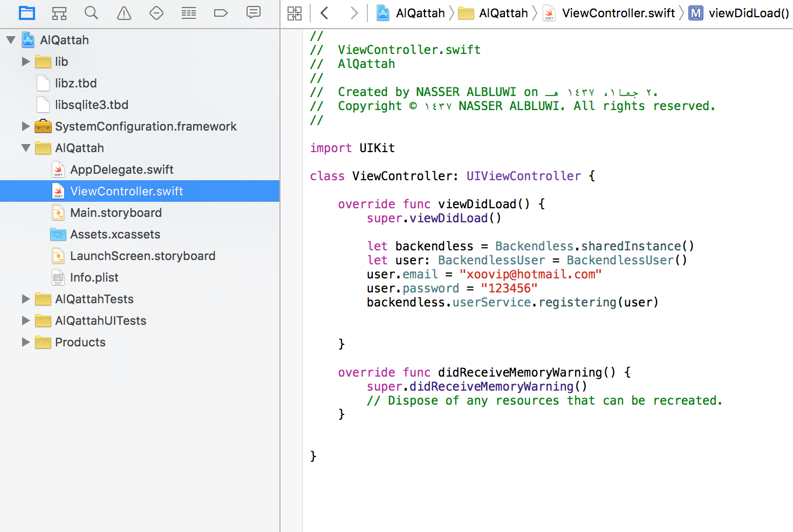The width and height of the screenshot is (793, 532).
Task: Click the libz.tbd file icon
Action: [x=43, y=83]
